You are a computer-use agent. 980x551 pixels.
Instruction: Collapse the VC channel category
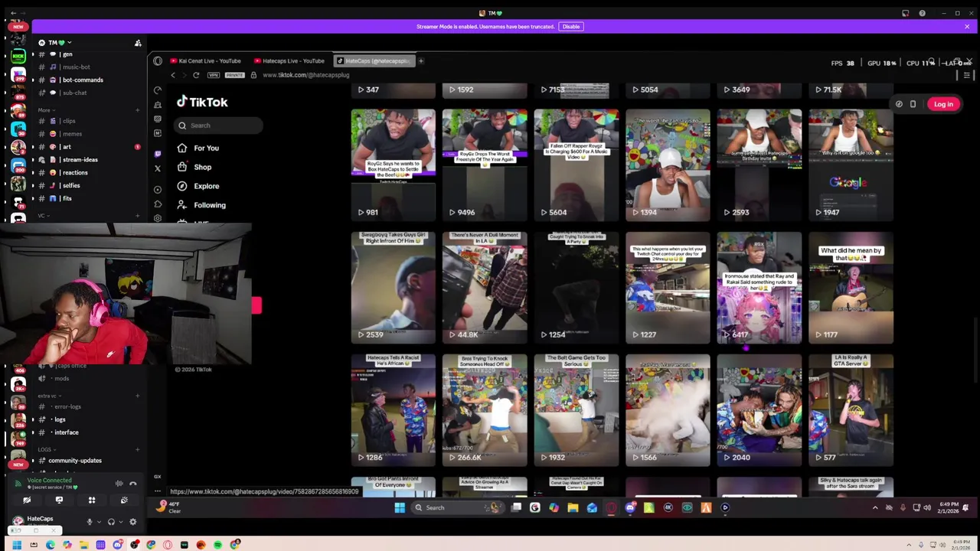click(x=42, y=216)
